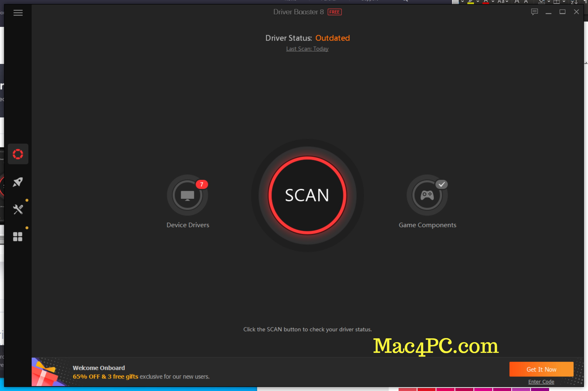The image size is (588, 391).
Task: Click the Outdated driver status text
Action: pos(333,38)
